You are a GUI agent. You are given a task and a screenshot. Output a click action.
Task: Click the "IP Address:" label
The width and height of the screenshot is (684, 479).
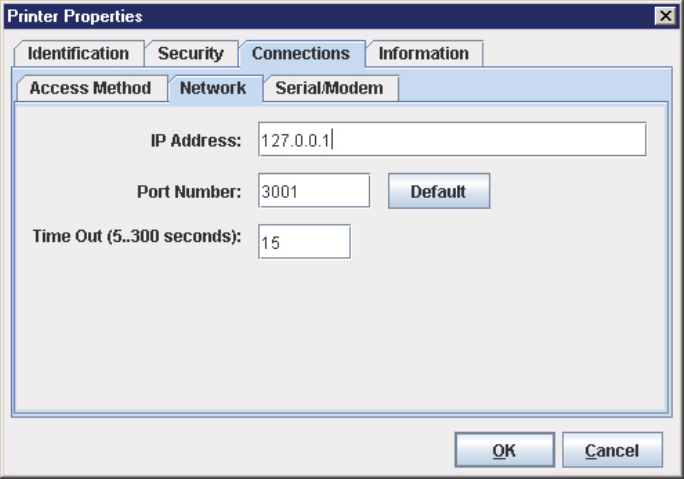[195, 140]
